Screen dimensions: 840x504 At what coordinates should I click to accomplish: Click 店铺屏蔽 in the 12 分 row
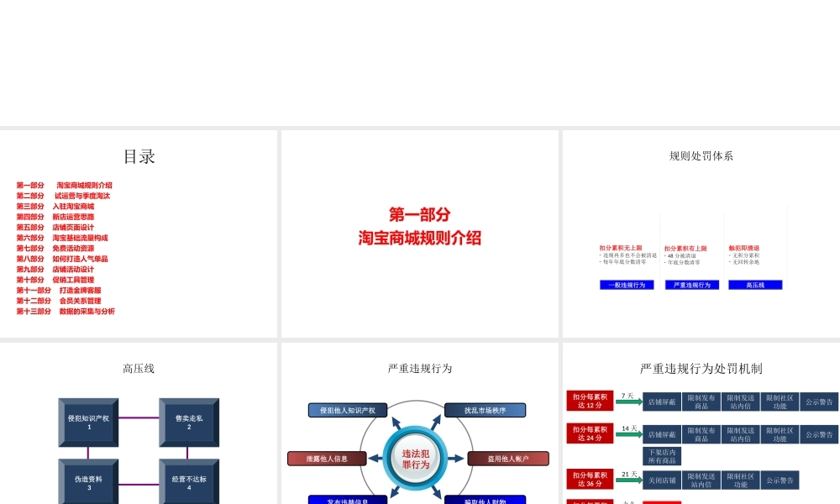662,402
